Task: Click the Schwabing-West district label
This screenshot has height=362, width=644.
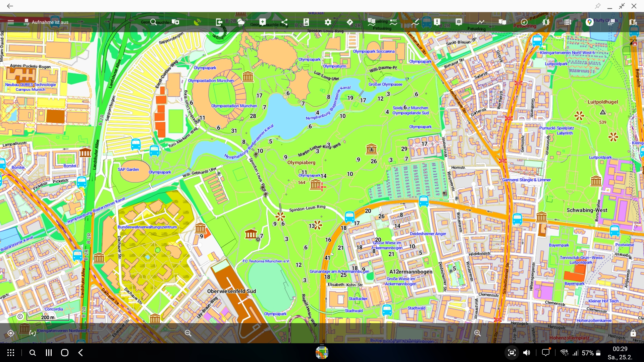Action: 587,210
